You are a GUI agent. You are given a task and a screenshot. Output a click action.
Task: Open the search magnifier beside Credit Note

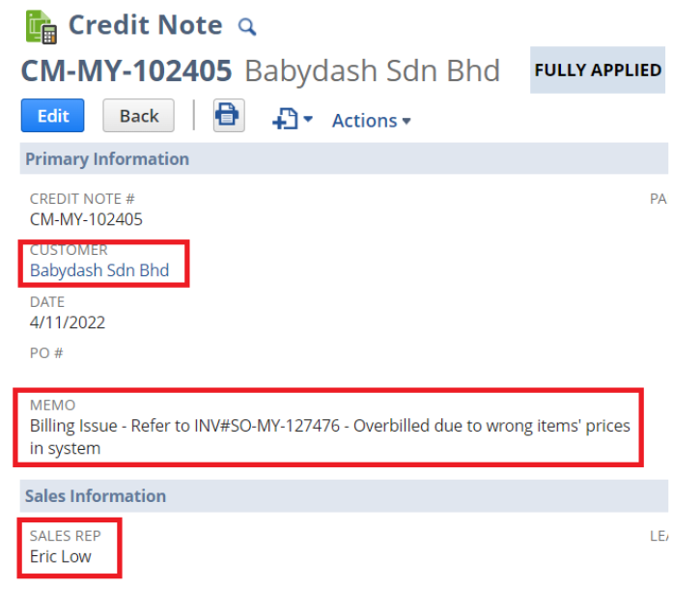[x=247, y=27]
